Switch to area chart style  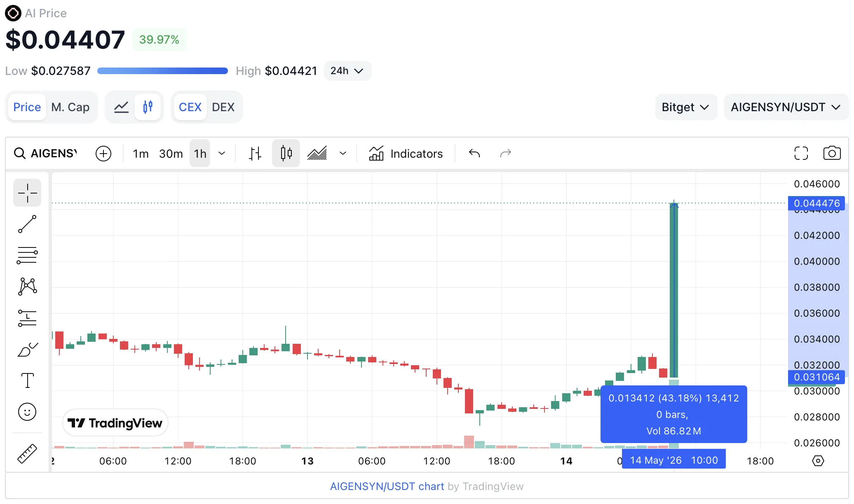317,154
